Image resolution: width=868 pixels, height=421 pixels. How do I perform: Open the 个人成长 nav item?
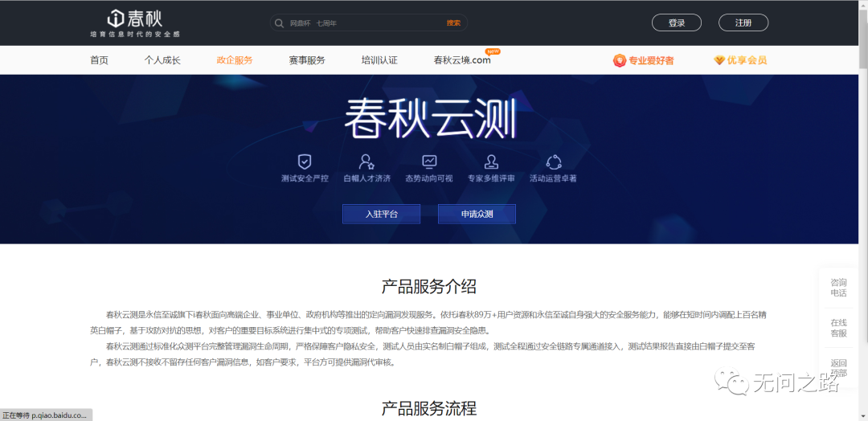click(x=162, y=60)
